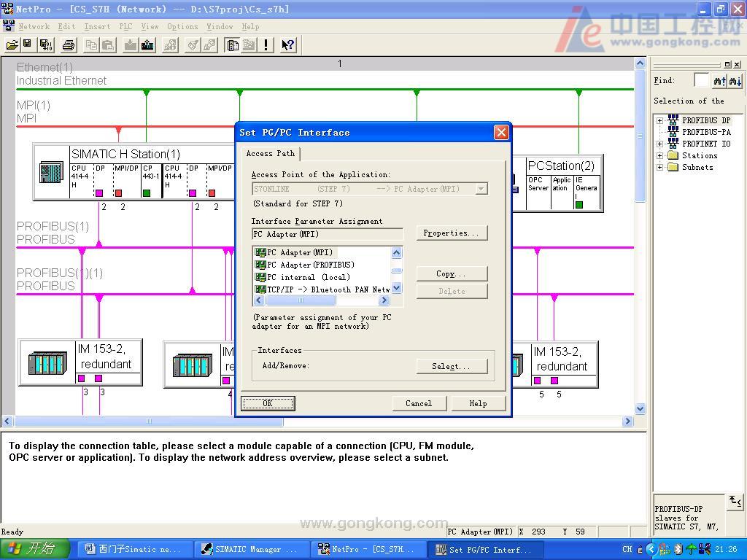This screenshot has height=560, width=747.
Task: Select the Access Path tab
Action: tap(271, 153)
